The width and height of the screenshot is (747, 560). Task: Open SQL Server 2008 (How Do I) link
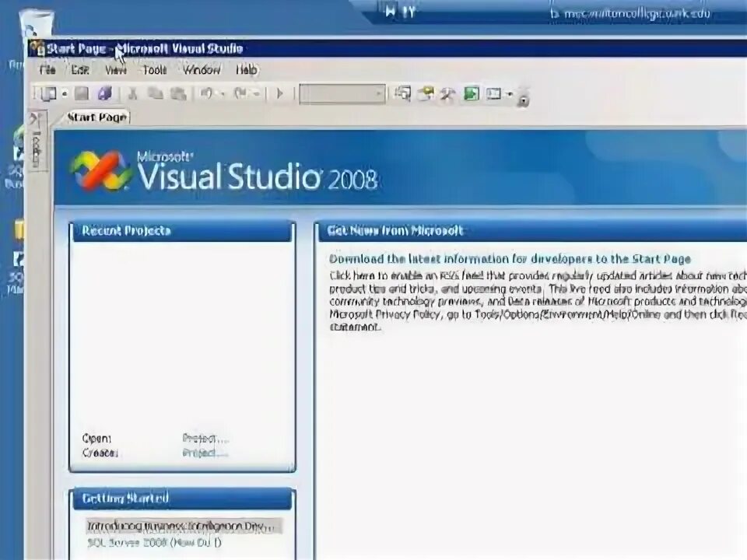(154, 542)
